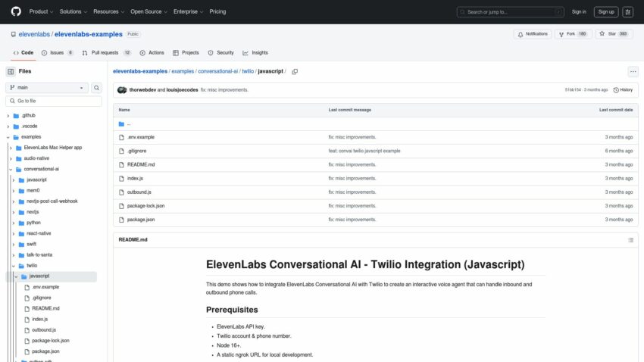
Task: Open package.json in file table
Action: pyautogui.click(x=141, y=220)
